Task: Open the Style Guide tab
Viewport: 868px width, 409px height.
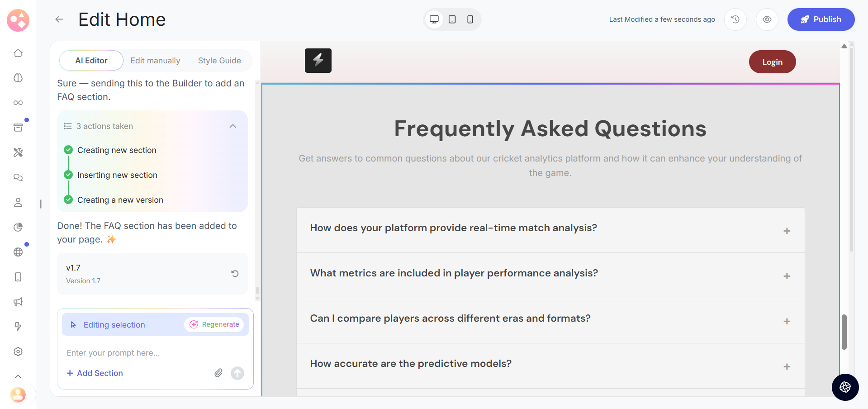Action: click(219, 61)
